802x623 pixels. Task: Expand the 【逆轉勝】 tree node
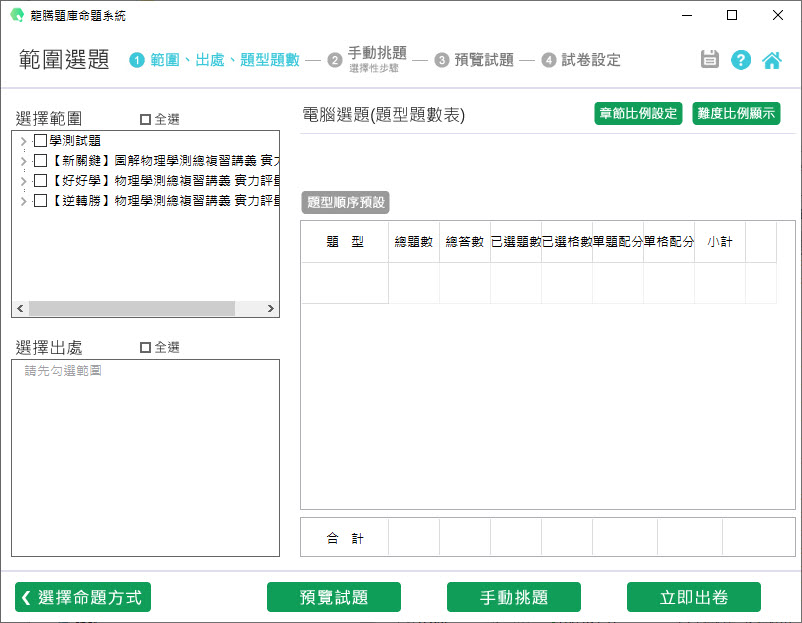click(23, 201)
